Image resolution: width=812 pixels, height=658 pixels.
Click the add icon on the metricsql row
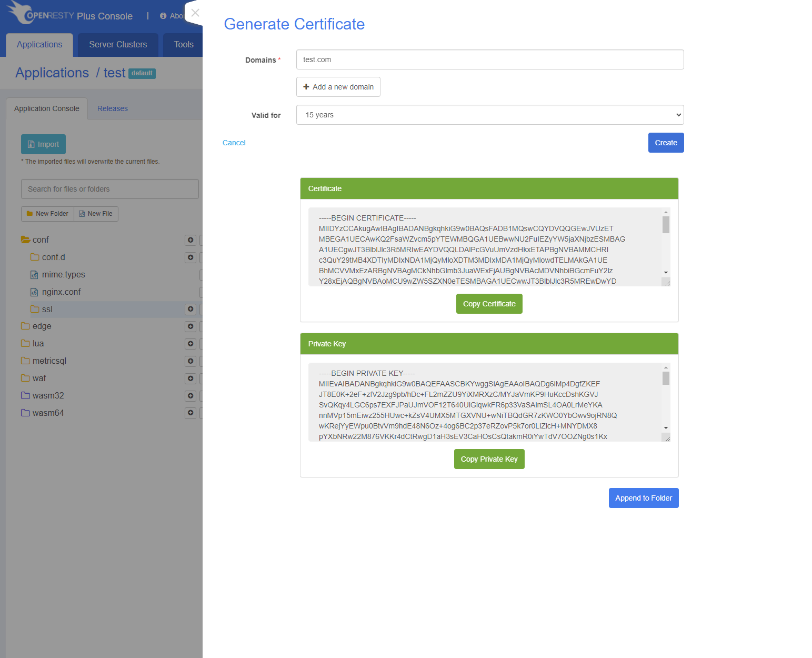click(191, 361)
